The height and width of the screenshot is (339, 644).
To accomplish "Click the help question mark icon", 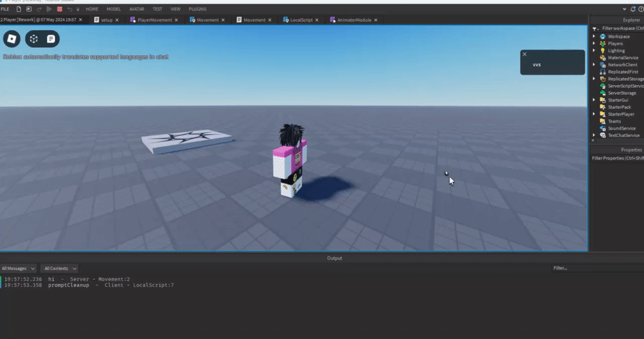I will [x=641, y=9].
